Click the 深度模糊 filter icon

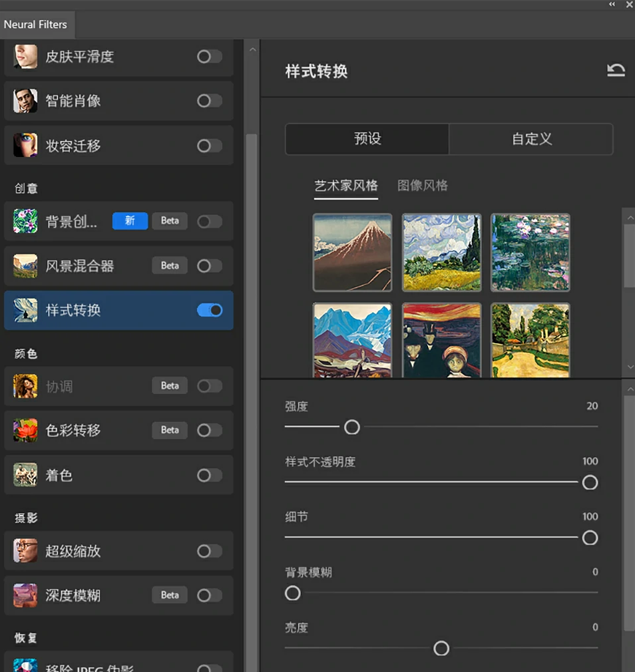(x=25, y=595)
